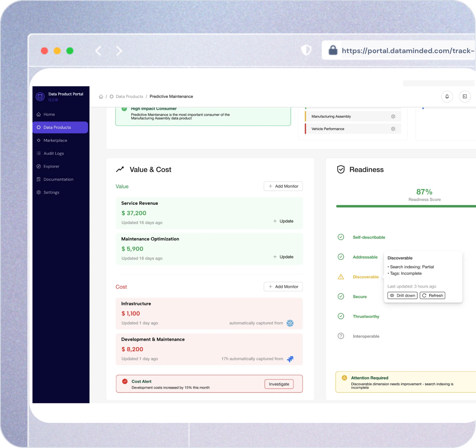The image size is (476, 448).
Task: Go to Audit Logs in sidebar
Action: point(54,153)
